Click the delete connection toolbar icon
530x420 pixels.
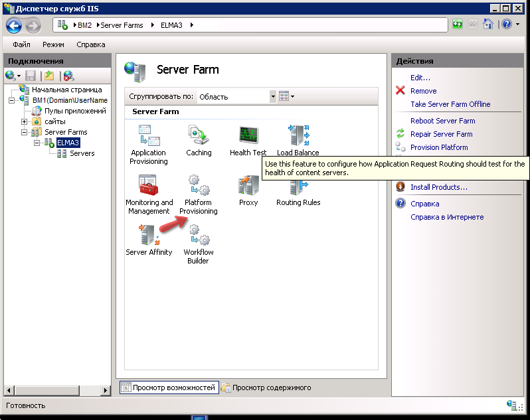pos(68,76)
